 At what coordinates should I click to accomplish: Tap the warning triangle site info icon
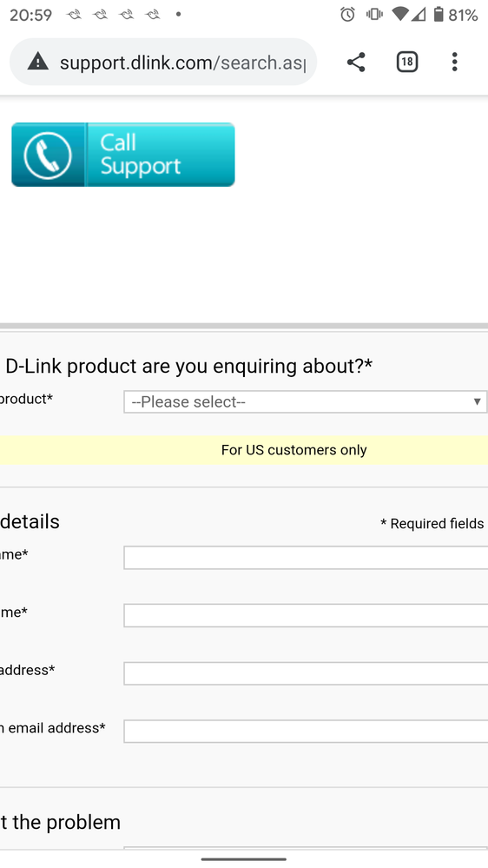pyautogui.click(x=37, y=62)
